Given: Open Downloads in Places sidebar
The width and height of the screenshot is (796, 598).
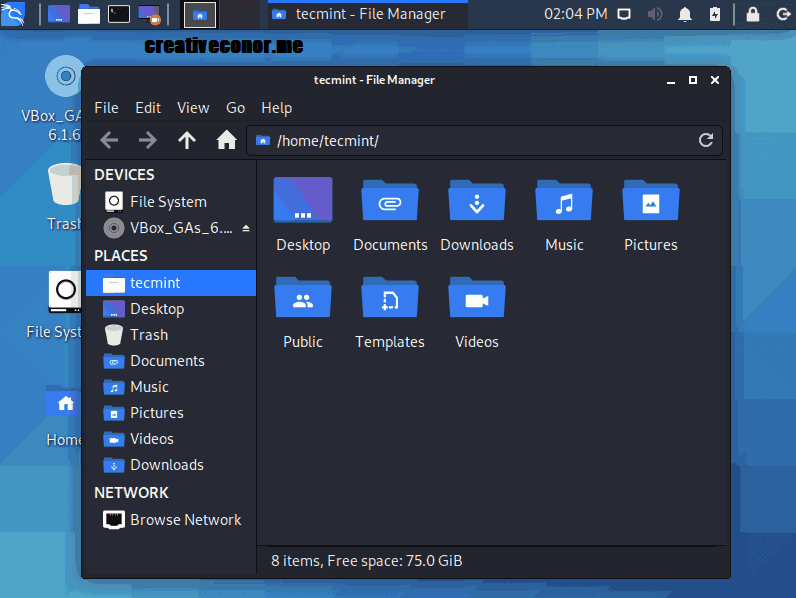Looking at the screenshot, I should click(171, 464).
